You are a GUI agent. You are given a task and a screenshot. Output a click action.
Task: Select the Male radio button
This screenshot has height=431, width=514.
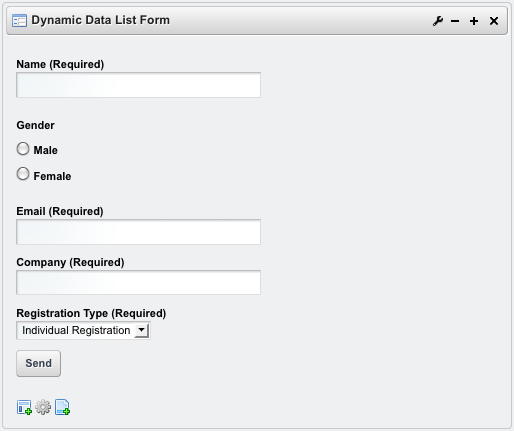(x=23, y=149)
